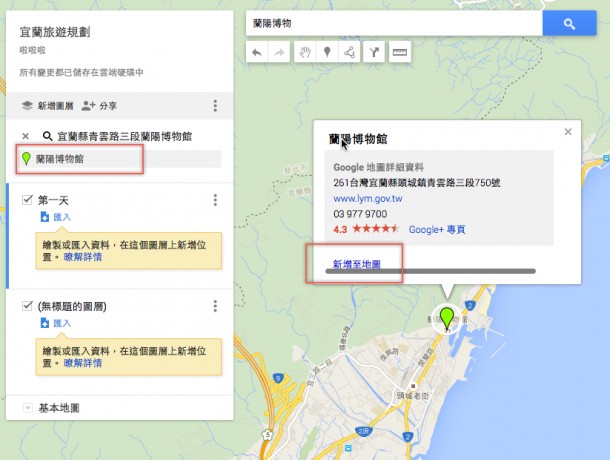Click 瞭解詳情 link in 第一天 layer
Viewport: 610px width, 460px height.
click(x=83, y=257)
